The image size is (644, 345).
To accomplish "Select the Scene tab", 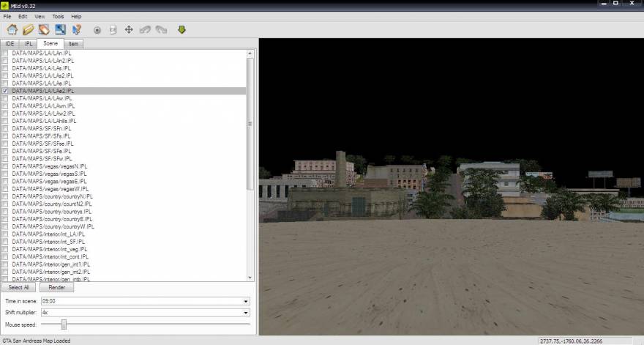I will point(50,43).
